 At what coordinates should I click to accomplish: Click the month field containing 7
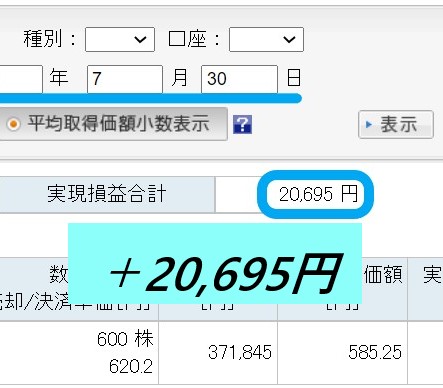125,79
